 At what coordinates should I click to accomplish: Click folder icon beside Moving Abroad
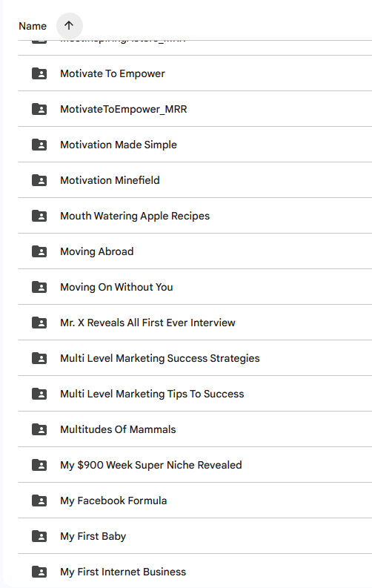coord(39,251)
